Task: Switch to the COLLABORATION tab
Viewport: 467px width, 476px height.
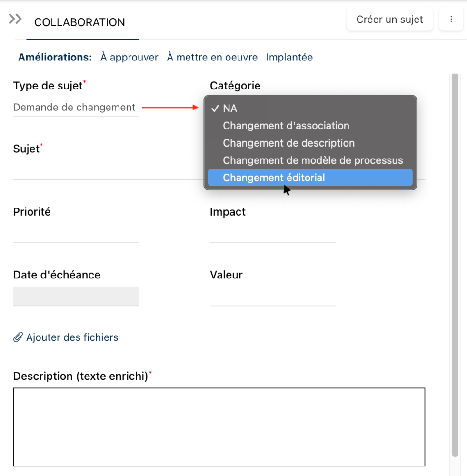Action: click(x=79, y=22)
